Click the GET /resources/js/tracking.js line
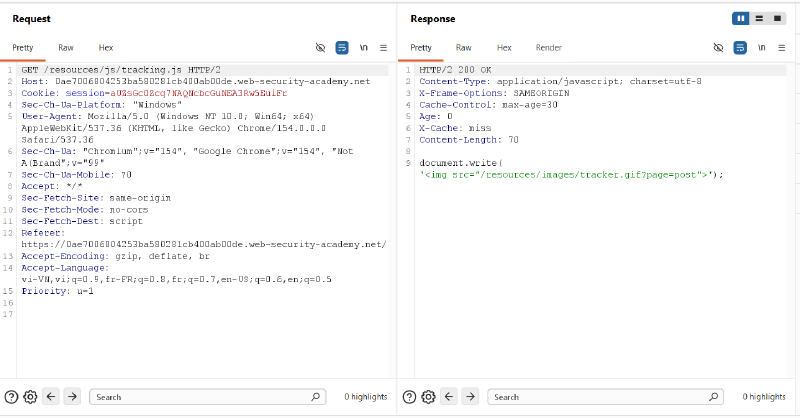800x418 pixels. (x=121, y=70)
